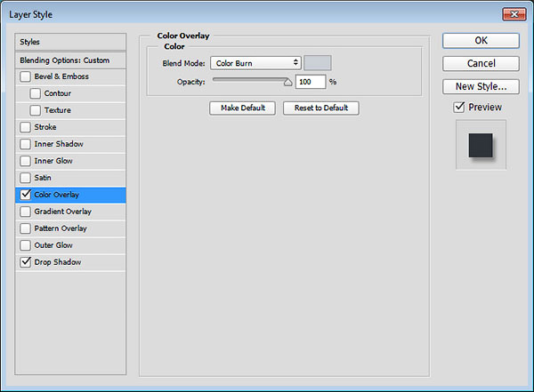
Task: Open the overlay color swatch picker
Action: click(318, 63)
